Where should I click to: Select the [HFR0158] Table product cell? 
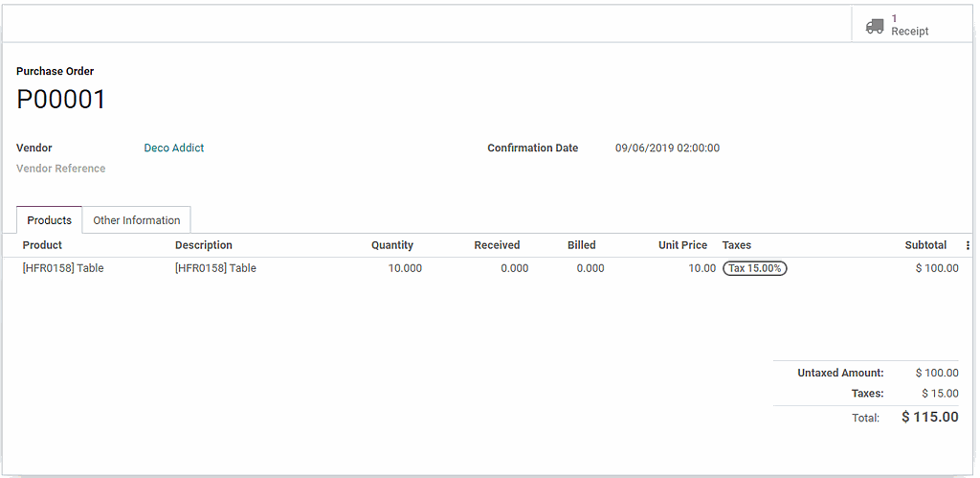(x=63, y=268)
